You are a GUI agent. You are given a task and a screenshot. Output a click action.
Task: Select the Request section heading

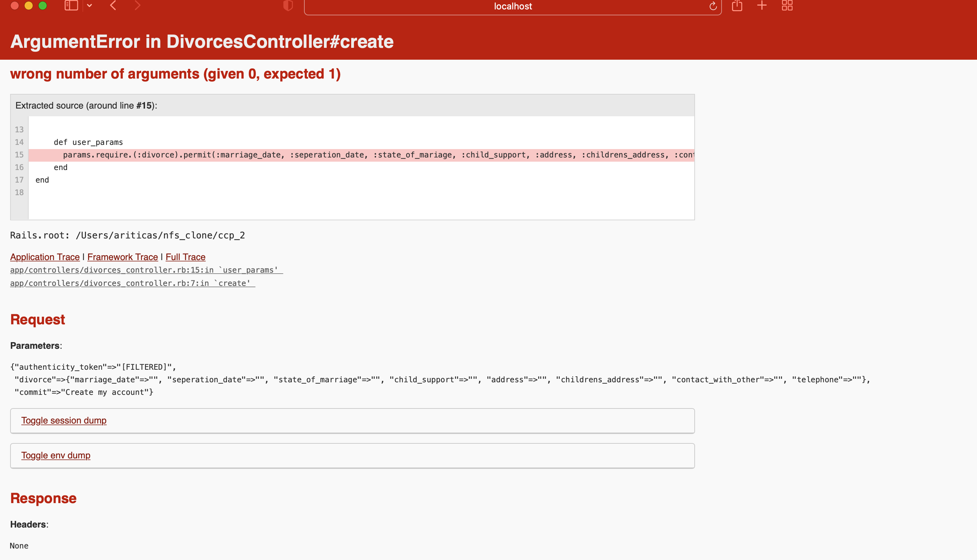pos(38,319)
